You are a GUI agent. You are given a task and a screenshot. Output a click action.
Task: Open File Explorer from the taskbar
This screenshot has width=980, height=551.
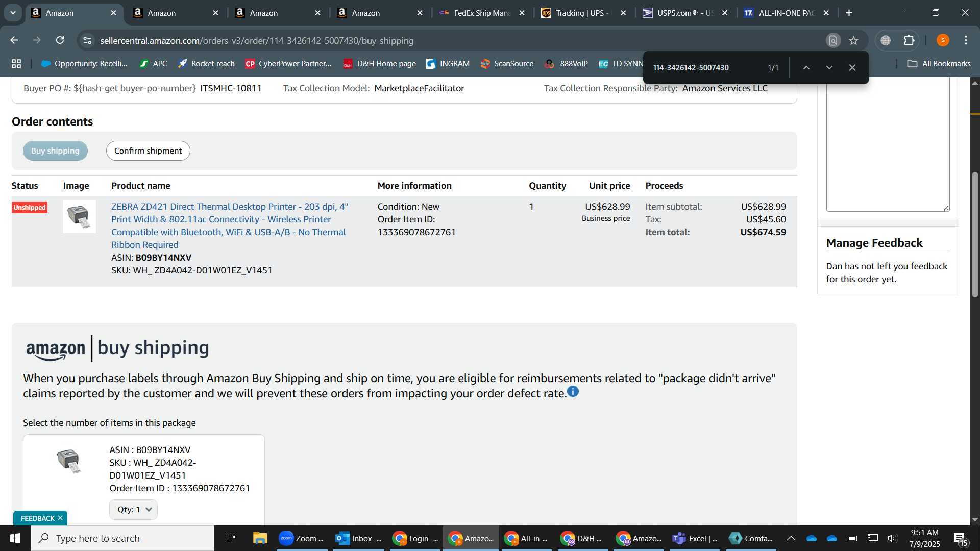point(260,538)
